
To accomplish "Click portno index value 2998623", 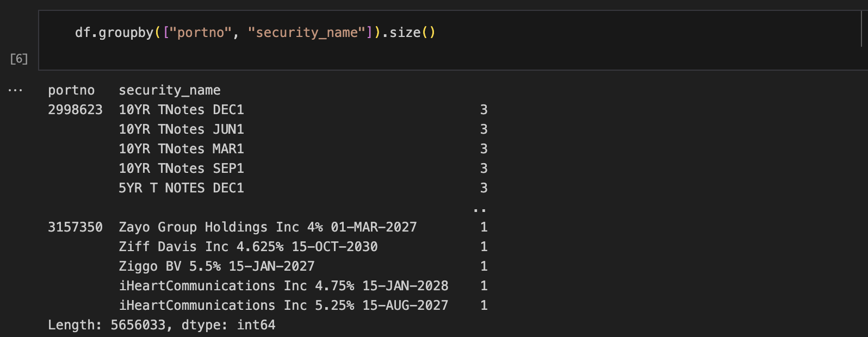I will coord(75,110).
